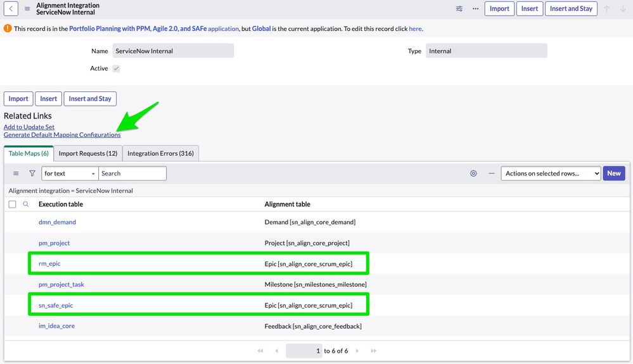
Task: Open the Add to Update Set link
Action: 29,127
